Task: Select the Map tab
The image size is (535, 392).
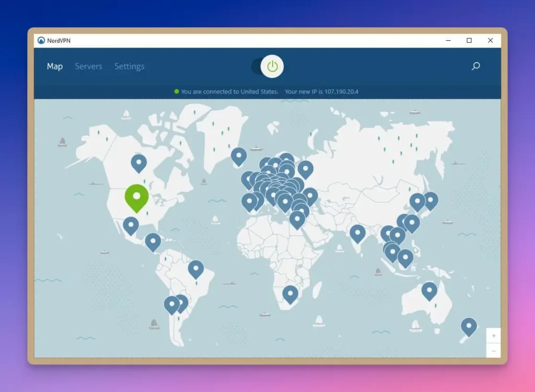Action: point(54,66)
